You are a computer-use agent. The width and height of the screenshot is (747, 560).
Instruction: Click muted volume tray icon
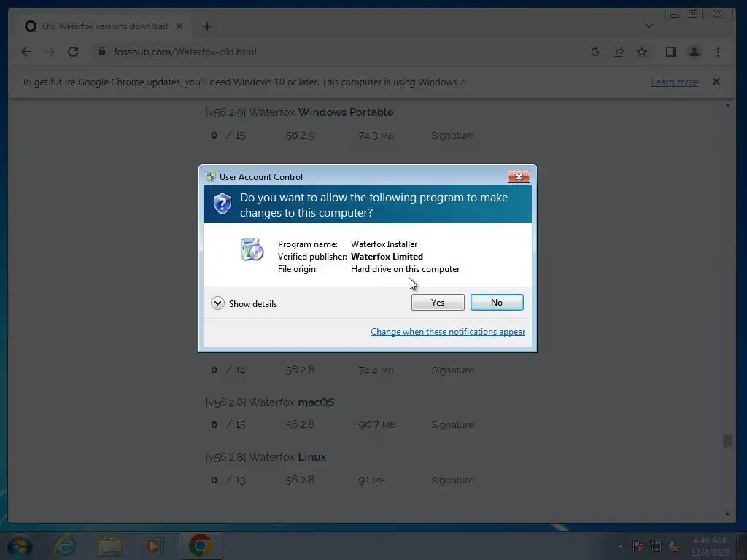(x=673, y=546)
